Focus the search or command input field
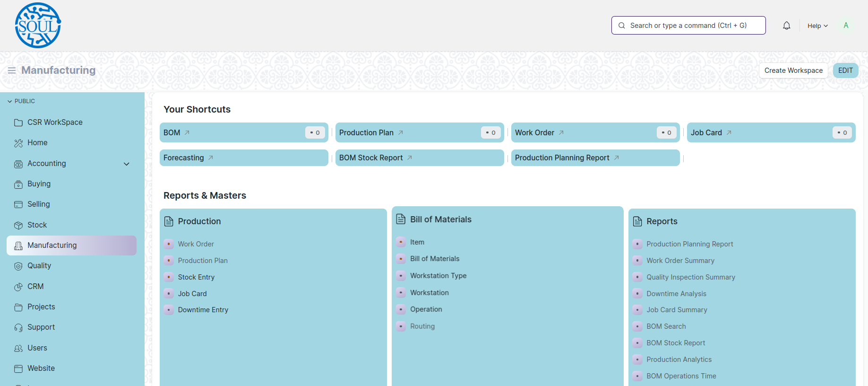Screen dimensions: 868x386 click(x=688, y=26)
